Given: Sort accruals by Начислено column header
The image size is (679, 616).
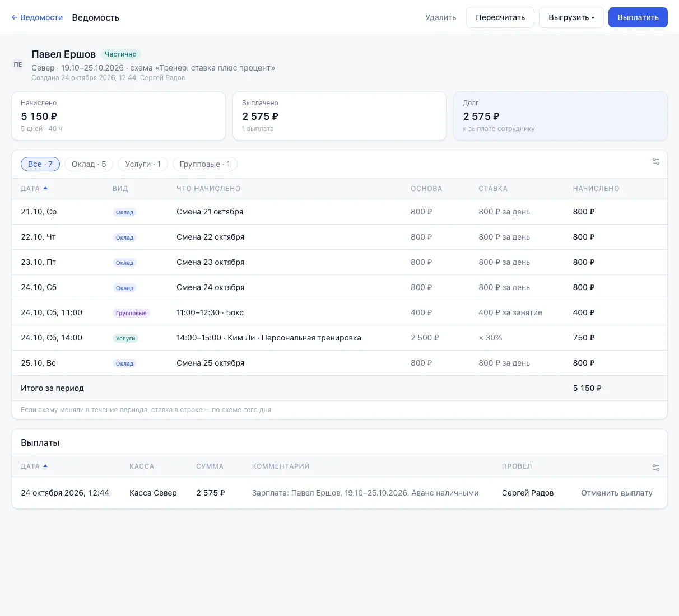Looking at the screenshot, I should (x=596, y=189).
